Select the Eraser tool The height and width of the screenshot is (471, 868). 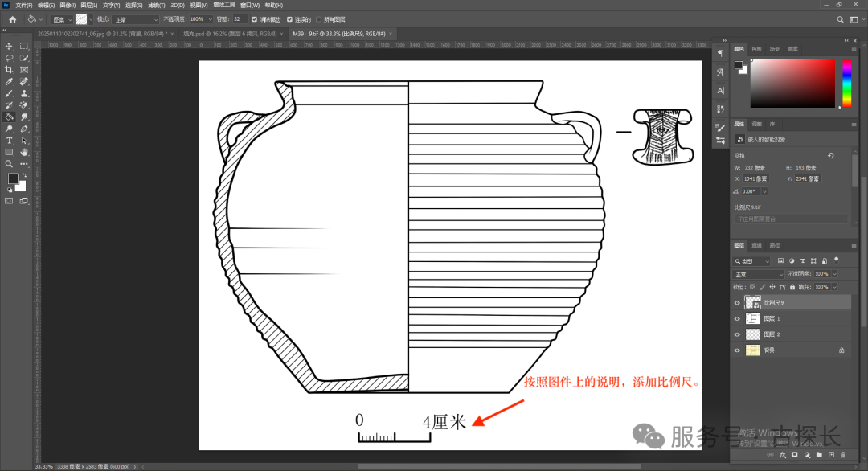24,105
